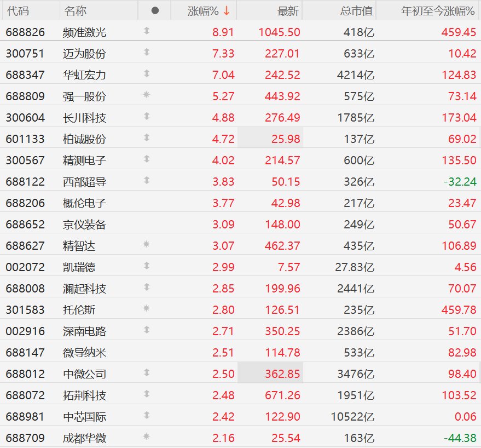Viewport: 481px width, 448px height.
Task: Select stock name 概伦电子
Action: (x=85, y=203)
